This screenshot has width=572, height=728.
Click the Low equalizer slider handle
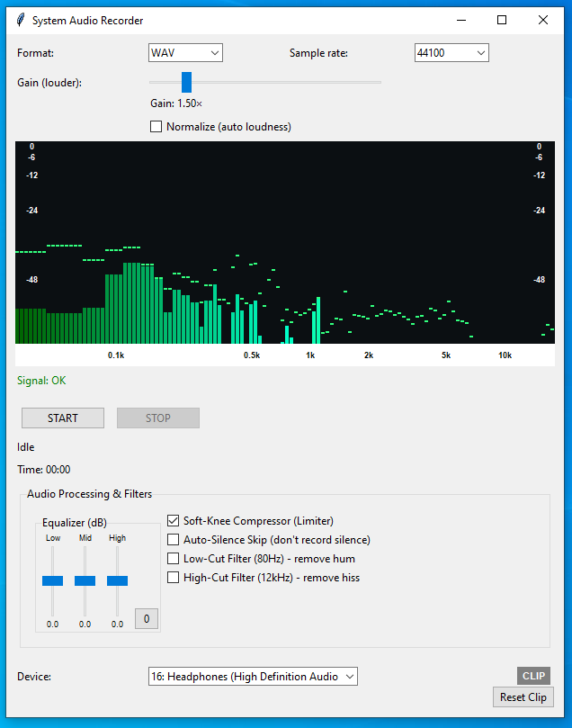(x=53, y=581)
